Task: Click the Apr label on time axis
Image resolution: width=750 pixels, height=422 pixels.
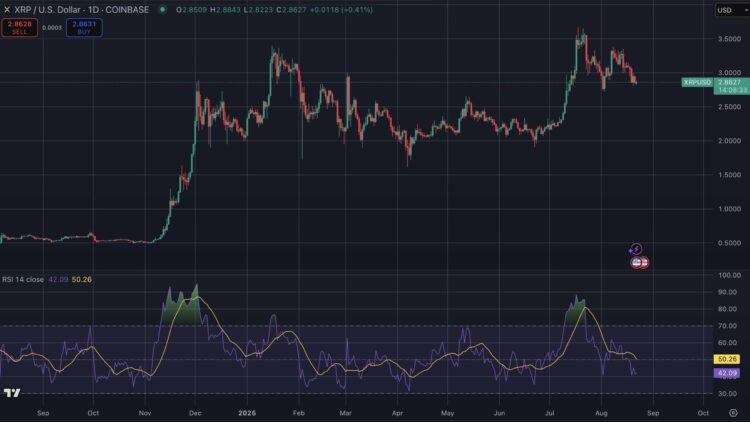Action: click(x=397, y=413)
